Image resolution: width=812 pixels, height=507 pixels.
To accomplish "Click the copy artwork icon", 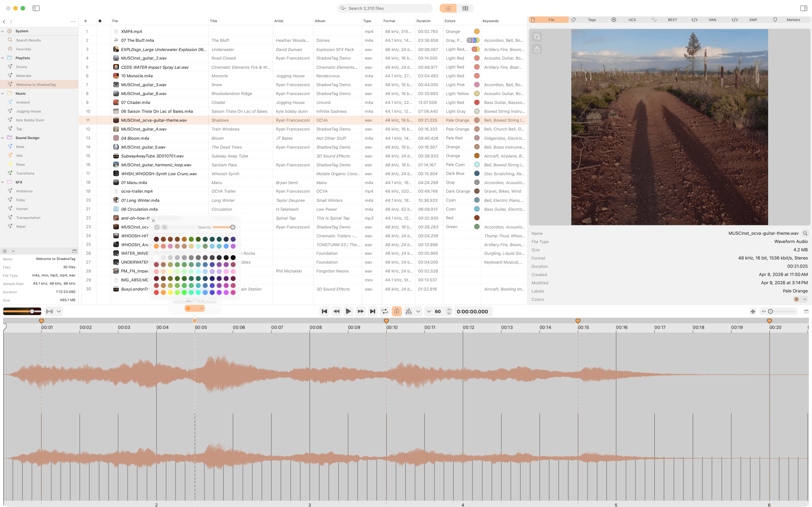I will pos(537,37).
